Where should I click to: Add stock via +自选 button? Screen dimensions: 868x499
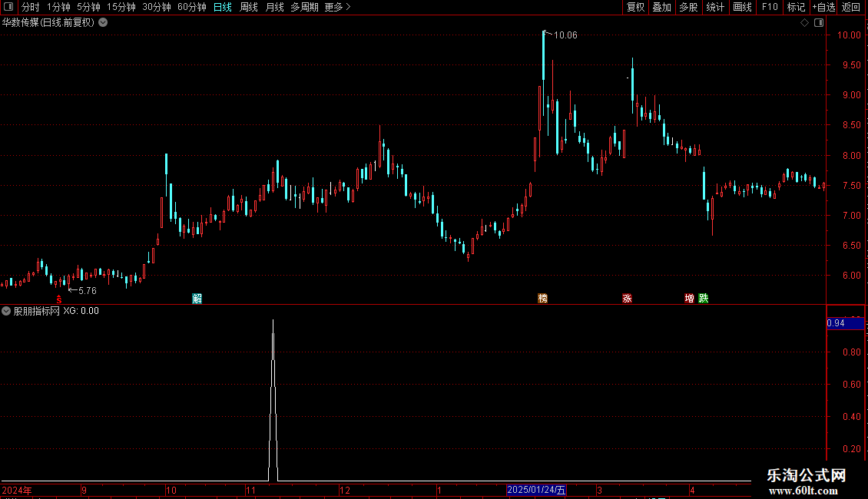(823, 7)
